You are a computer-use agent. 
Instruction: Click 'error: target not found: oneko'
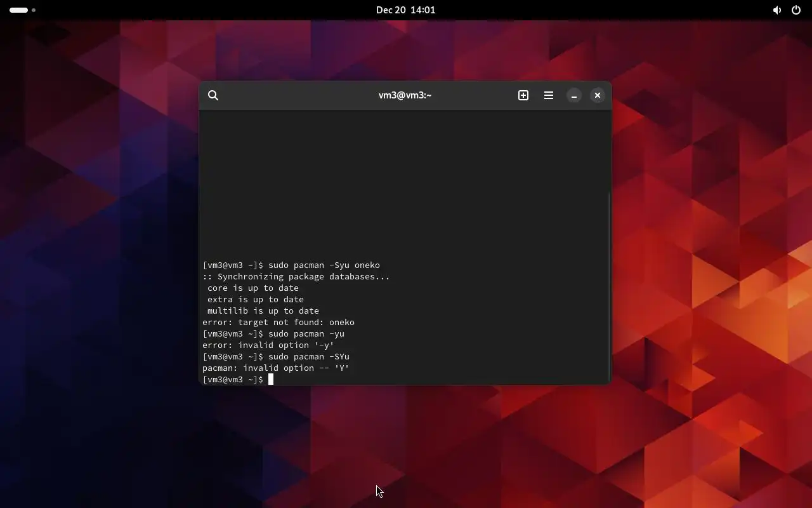tap(278, 323)
